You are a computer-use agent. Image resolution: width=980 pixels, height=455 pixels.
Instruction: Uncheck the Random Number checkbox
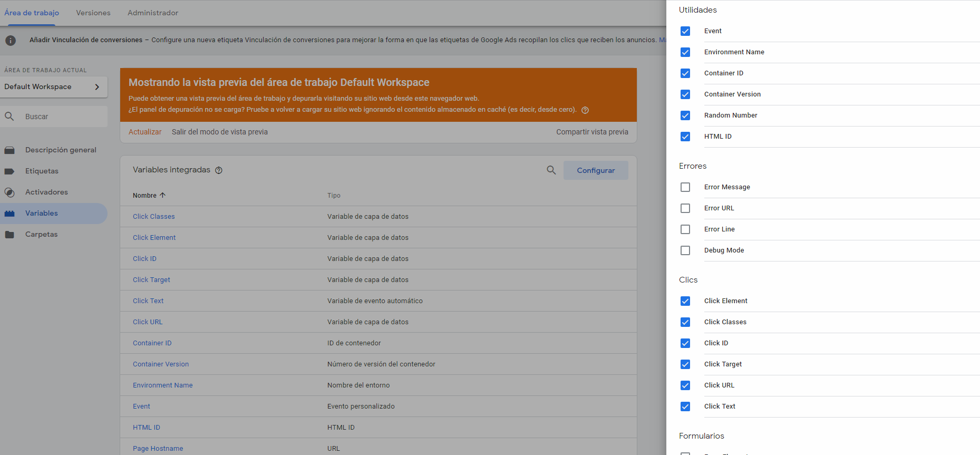tap(685, 115)
